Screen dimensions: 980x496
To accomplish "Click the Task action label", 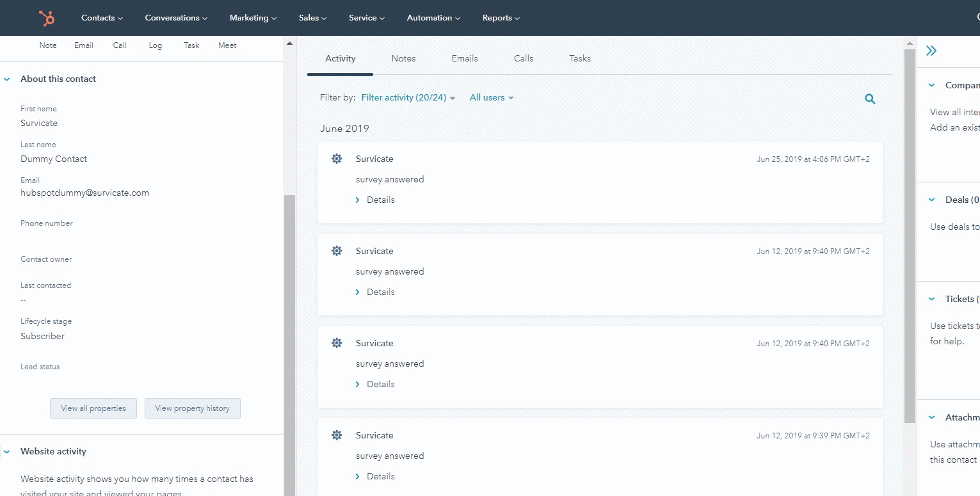I will point(191,45).
